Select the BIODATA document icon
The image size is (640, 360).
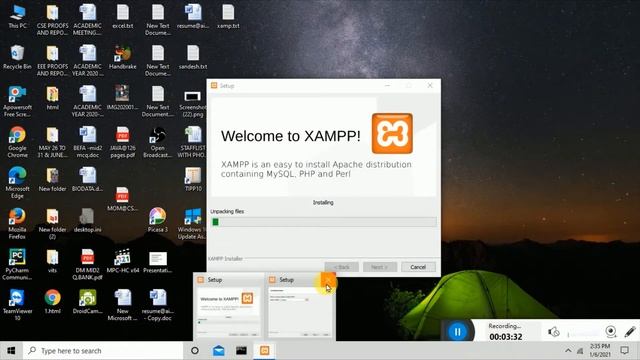pyautogui.click(x=87, y=180)
